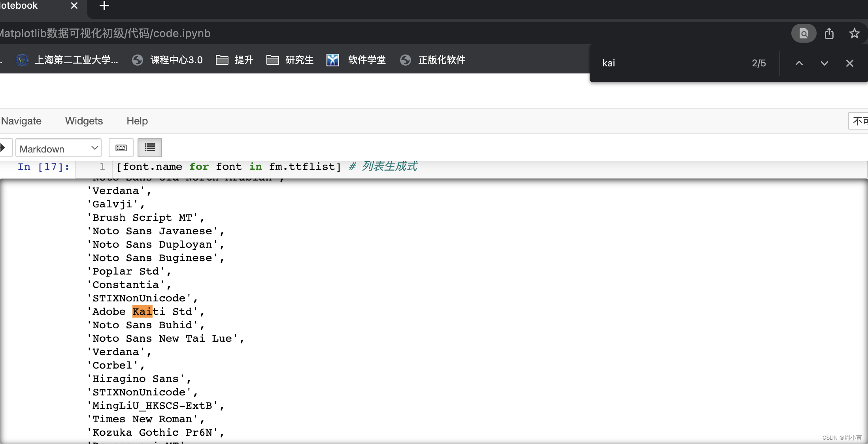Open the Widgets menu

(x=84, y=121)
